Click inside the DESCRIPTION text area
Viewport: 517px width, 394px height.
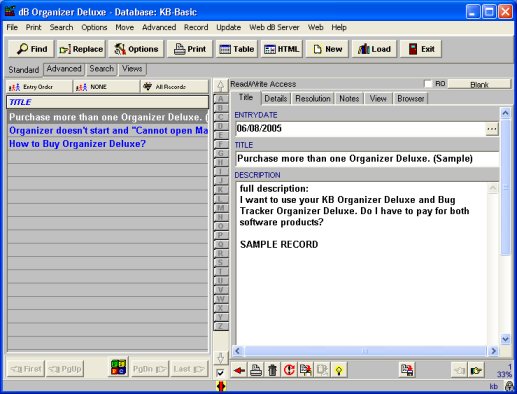(362, 263)
